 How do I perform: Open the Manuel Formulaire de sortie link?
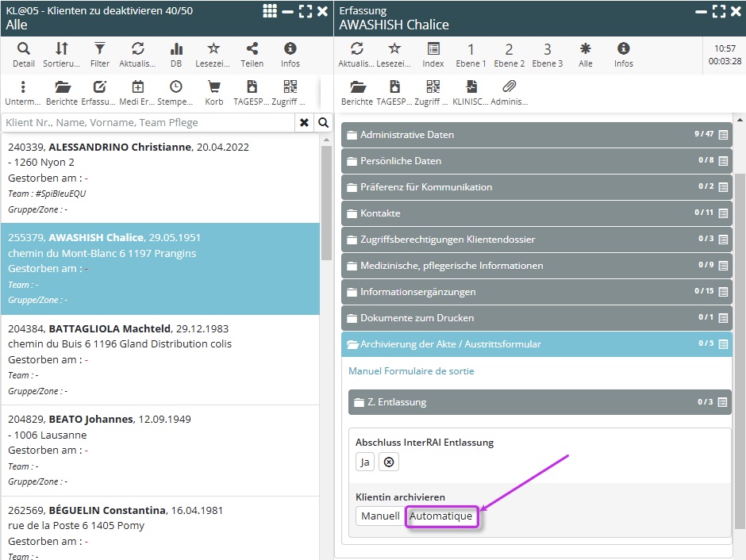(x=411, y=371)
